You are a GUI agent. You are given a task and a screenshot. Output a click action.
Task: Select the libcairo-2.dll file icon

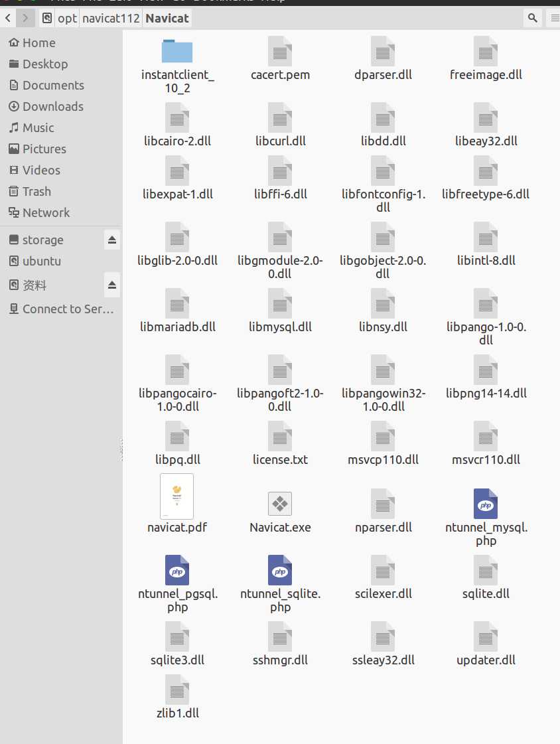(x=177, y=117)
